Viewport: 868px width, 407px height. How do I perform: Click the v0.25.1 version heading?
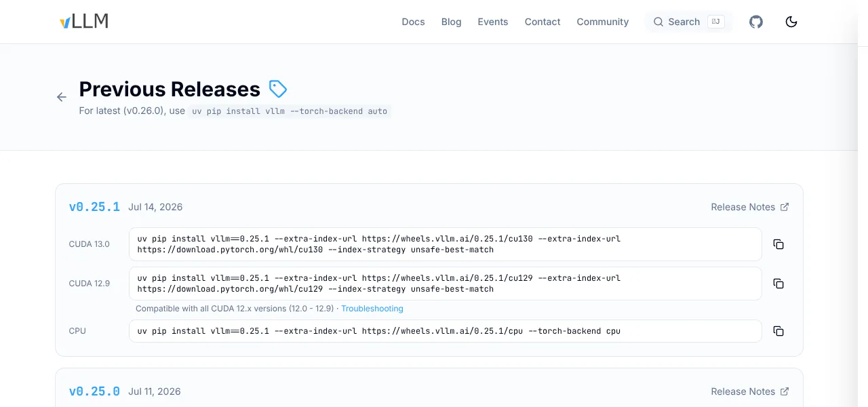(94, 207)
